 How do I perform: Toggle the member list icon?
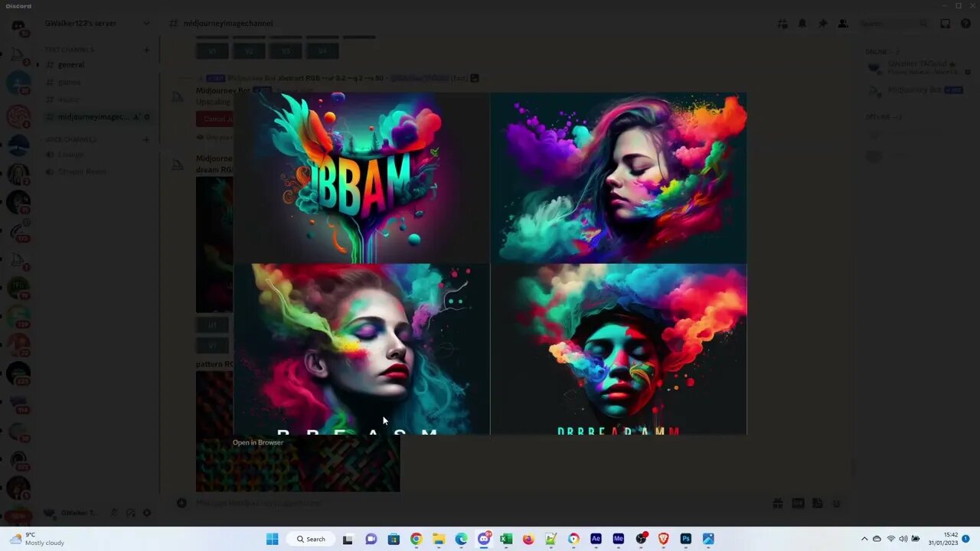point(842,24)
